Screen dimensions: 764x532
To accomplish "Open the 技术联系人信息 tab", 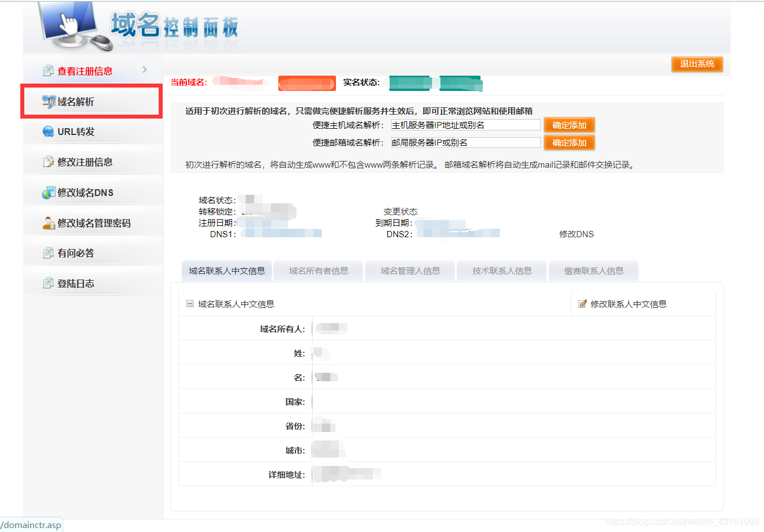I will (x=501, y=271).
